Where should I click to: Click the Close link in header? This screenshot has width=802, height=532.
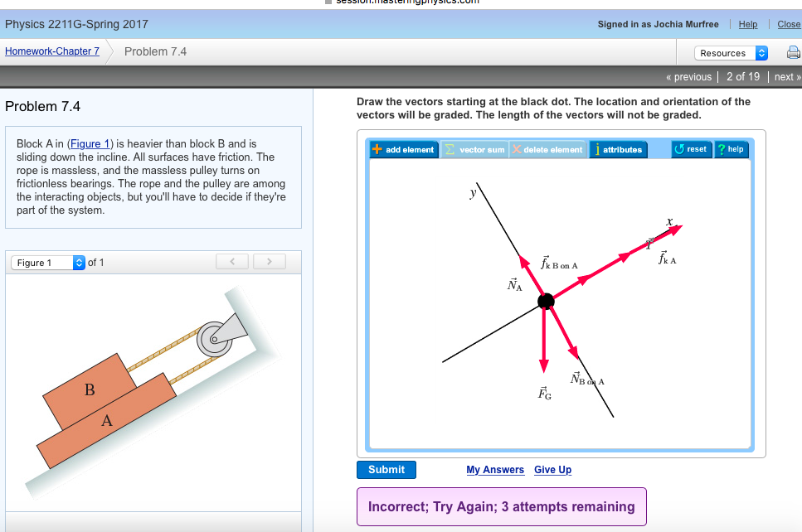click(x=789, y=24)
